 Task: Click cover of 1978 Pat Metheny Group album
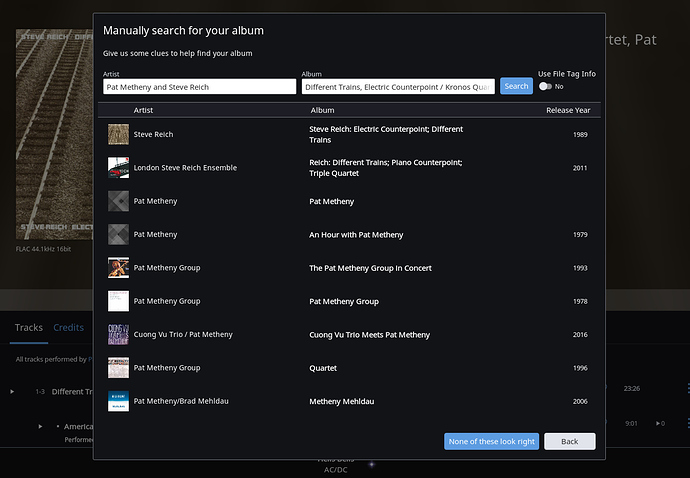(118, 301)
